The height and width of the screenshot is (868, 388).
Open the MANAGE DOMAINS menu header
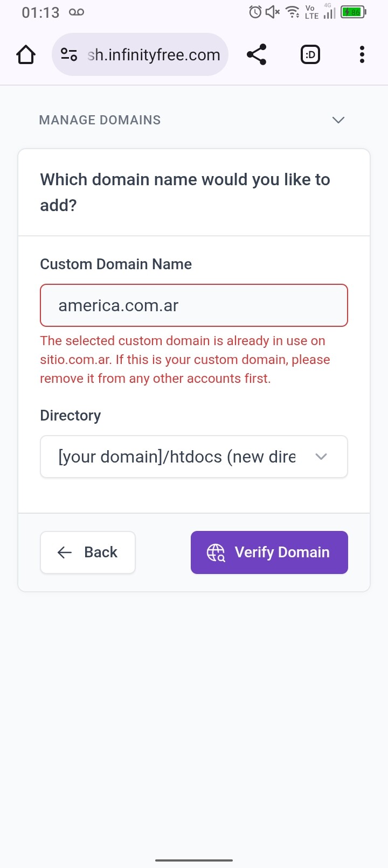[100, 120]
